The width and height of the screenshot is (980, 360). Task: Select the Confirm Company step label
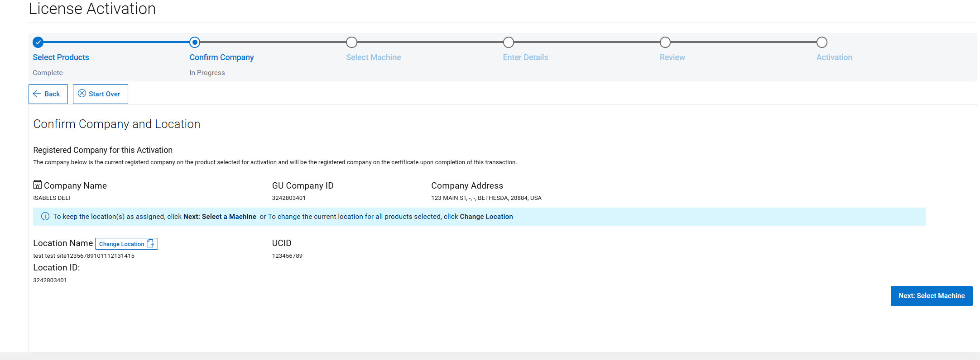[221, 57]
